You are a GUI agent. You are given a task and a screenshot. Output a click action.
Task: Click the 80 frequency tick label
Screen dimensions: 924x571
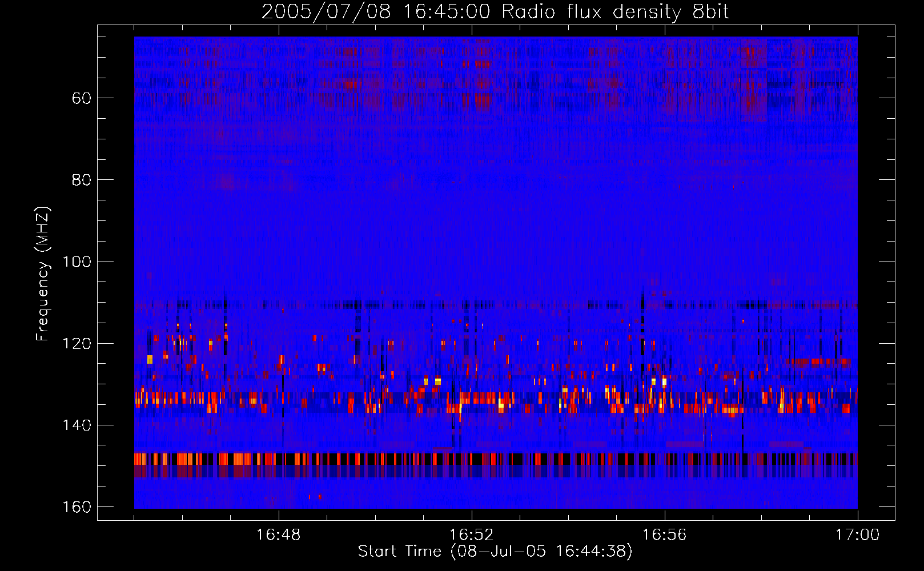pos(82,180)
